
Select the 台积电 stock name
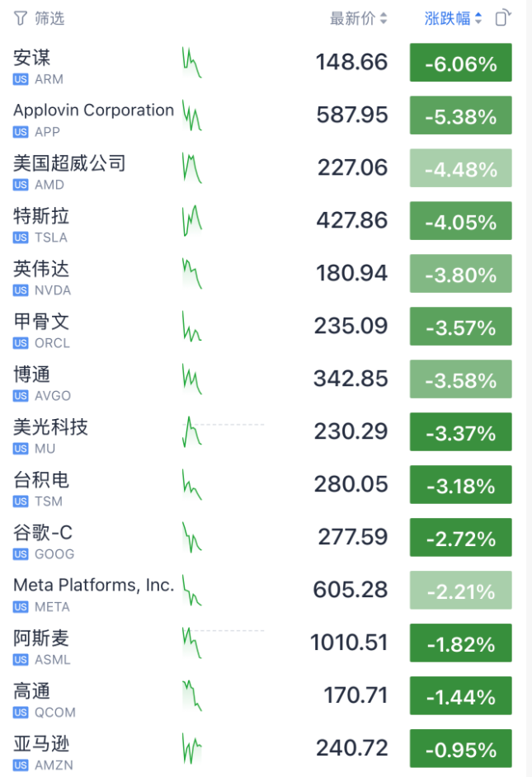click(x=41, y=480)
